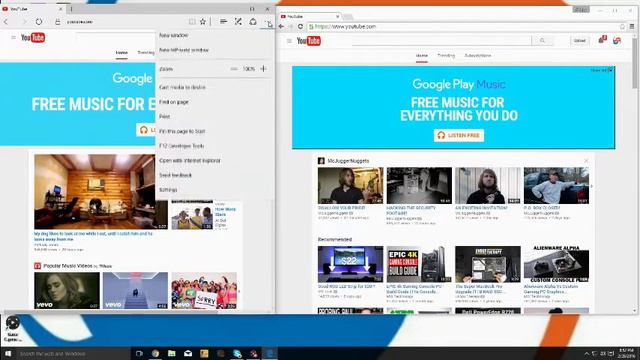Click YouTube search box in Chrome
Image resolution: width=640 pixels, height=360 pixels.
442,40
